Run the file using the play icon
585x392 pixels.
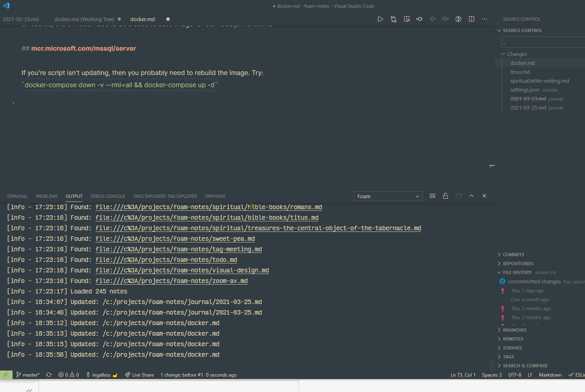(380, 19)
